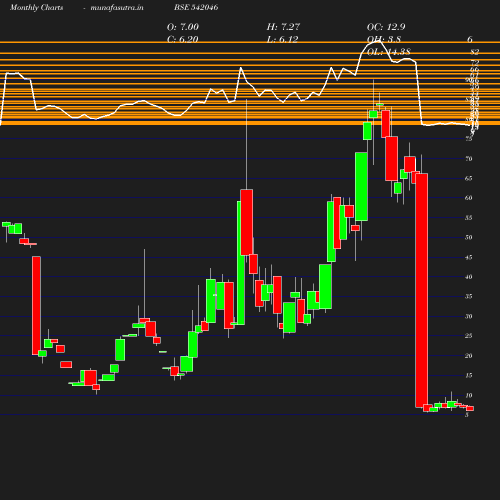The height and width of the screenshot is (500, 500).
Task: Click the 55 price axis label
Action: [469, 218]
